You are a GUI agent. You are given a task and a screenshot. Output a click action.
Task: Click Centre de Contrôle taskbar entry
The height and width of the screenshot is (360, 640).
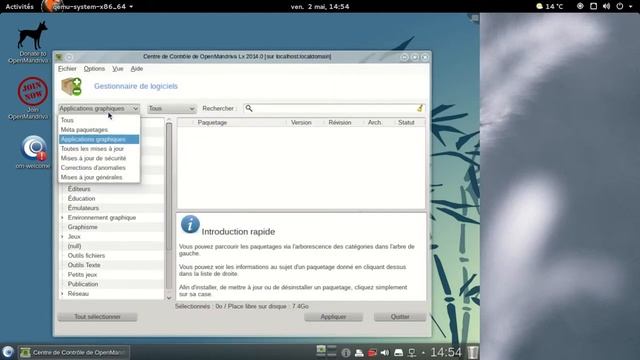74,352
